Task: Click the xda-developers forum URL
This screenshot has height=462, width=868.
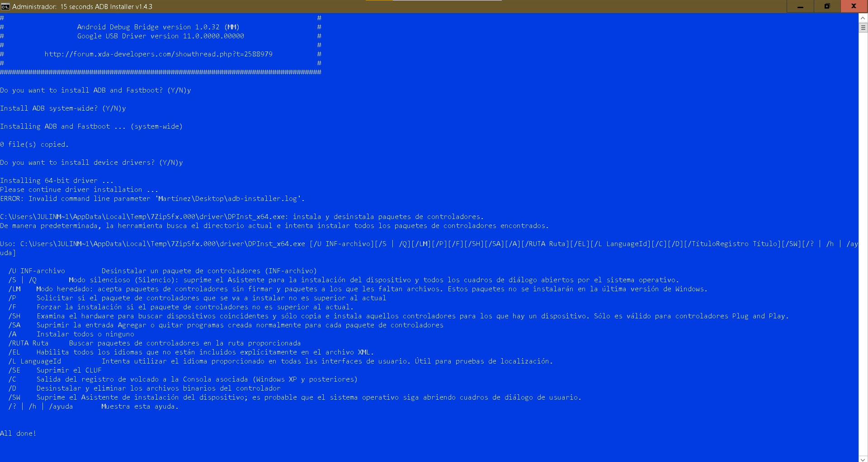Action: pos(158,54)
